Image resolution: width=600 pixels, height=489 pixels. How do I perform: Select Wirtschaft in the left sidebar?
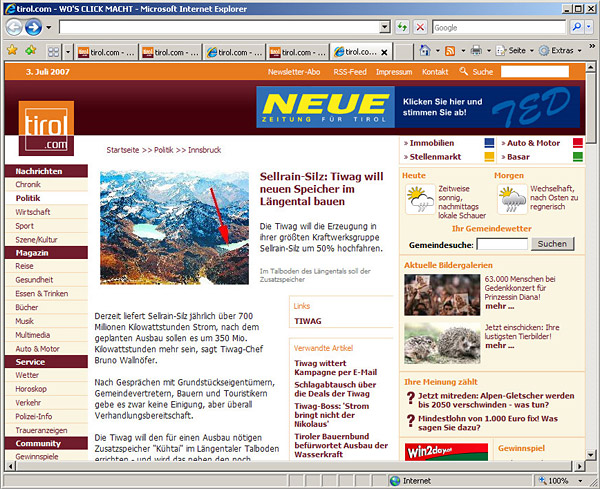point(33,212)
